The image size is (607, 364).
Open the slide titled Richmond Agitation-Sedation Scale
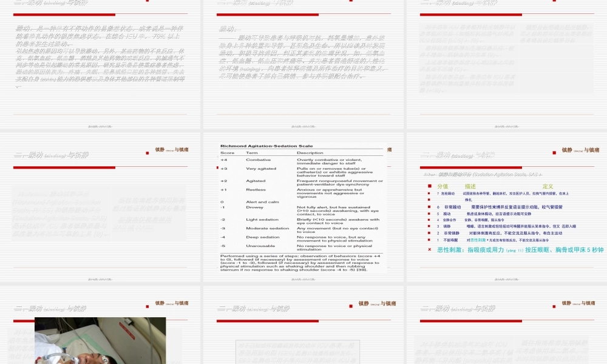267,146
